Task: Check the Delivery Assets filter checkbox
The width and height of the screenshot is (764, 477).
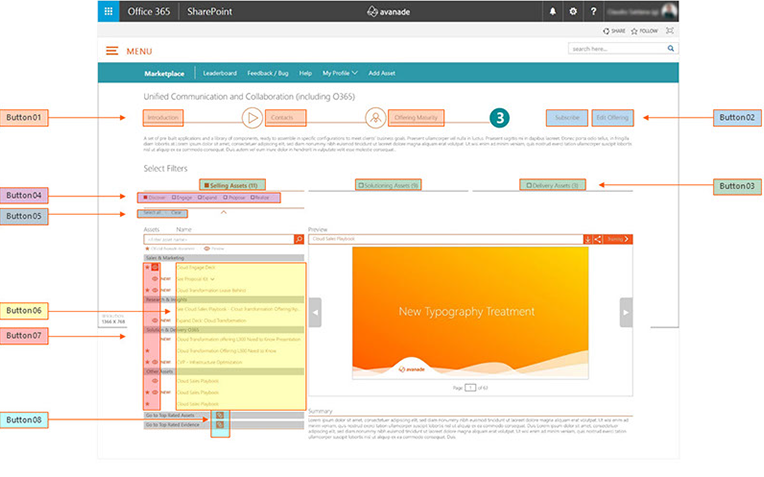Action: [x=527, y=185]
